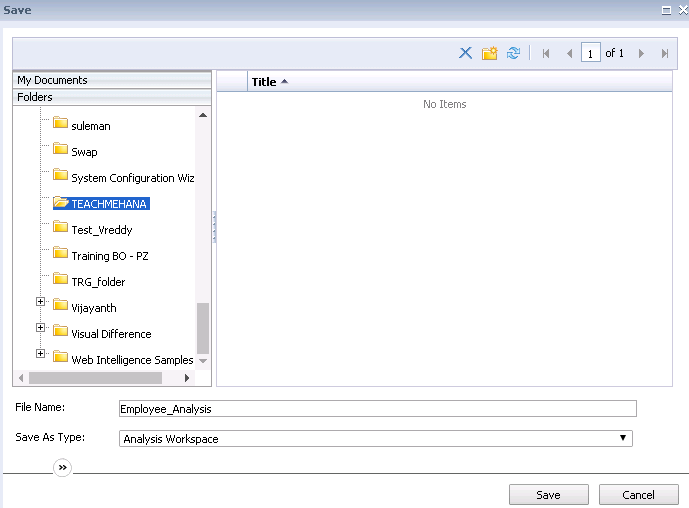The height and width of the screenshot is (508, 689).
Task: Expand the Visual Difference folder node
Action: coord(41,328)
